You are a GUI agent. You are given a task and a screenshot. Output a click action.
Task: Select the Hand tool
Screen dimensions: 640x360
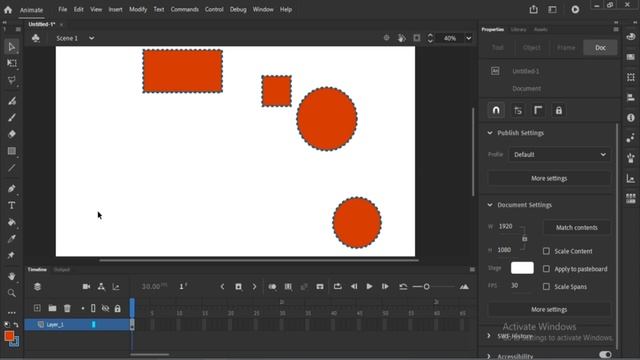click(11, 276)
